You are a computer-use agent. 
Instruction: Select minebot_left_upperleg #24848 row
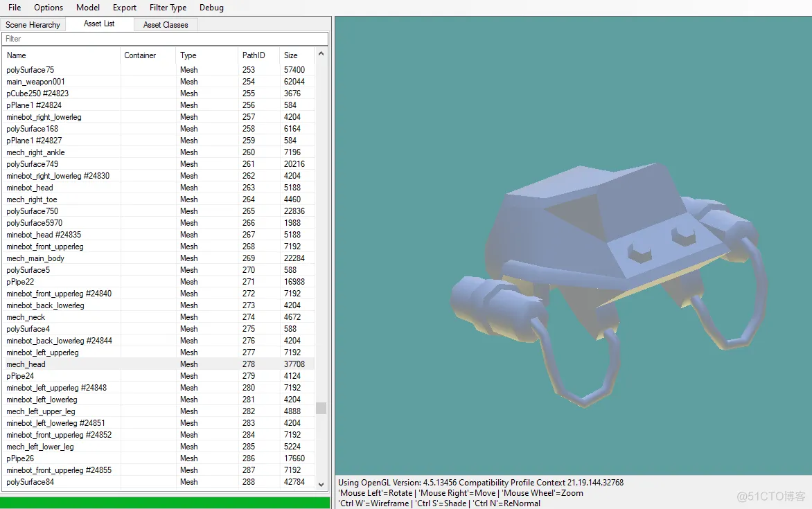click(159, 388)
